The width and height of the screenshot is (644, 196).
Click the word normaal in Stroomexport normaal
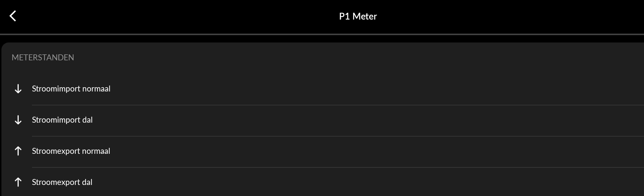(x=96, y=151)
